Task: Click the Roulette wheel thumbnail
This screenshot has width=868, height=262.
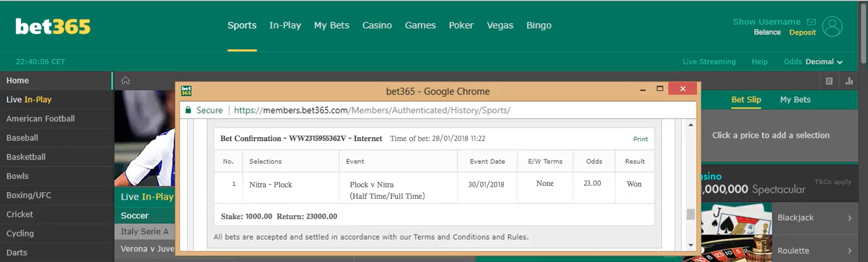Action: 737,249
